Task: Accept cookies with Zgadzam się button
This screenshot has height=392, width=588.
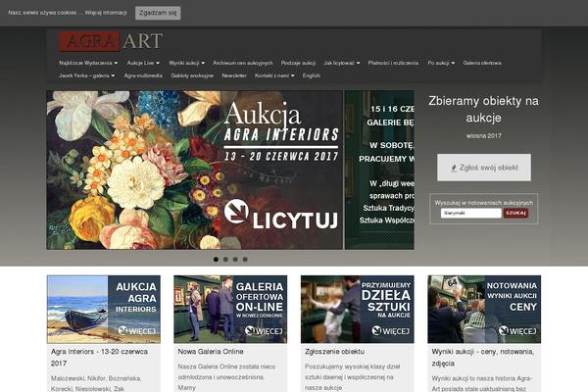Action: (x=158, y=13)
